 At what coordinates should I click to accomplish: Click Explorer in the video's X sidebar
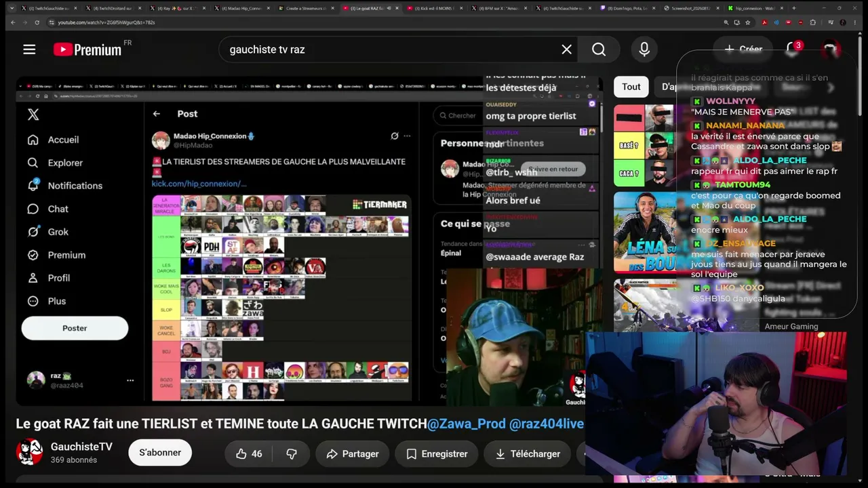pyautogui.click(x=65, y=163)
